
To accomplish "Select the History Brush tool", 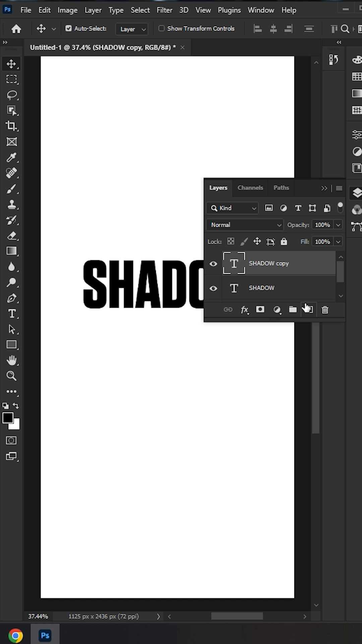I will tap(11, 220).
